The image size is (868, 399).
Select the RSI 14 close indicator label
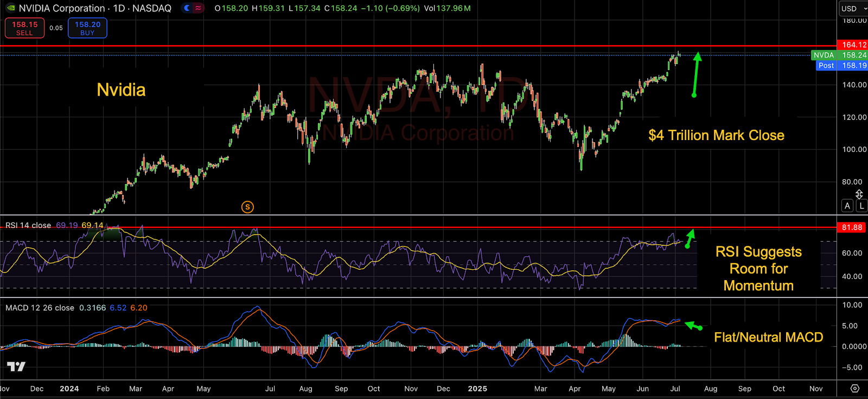click(x=28, y=225)
